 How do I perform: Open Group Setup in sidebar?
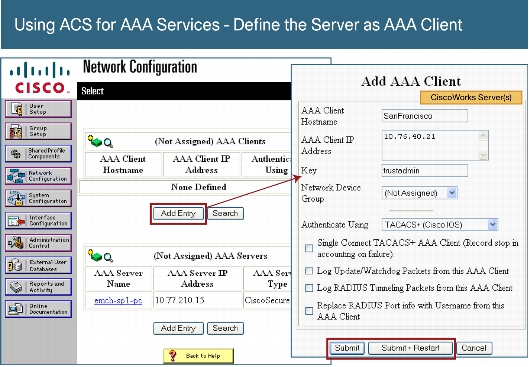(38, 131)
